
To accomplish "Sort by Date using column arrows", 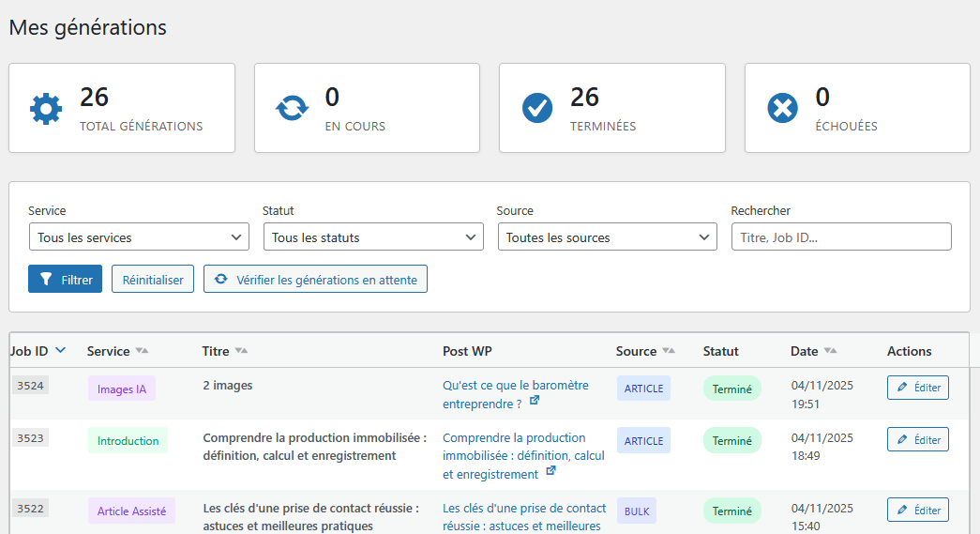I will coord(830,351).
